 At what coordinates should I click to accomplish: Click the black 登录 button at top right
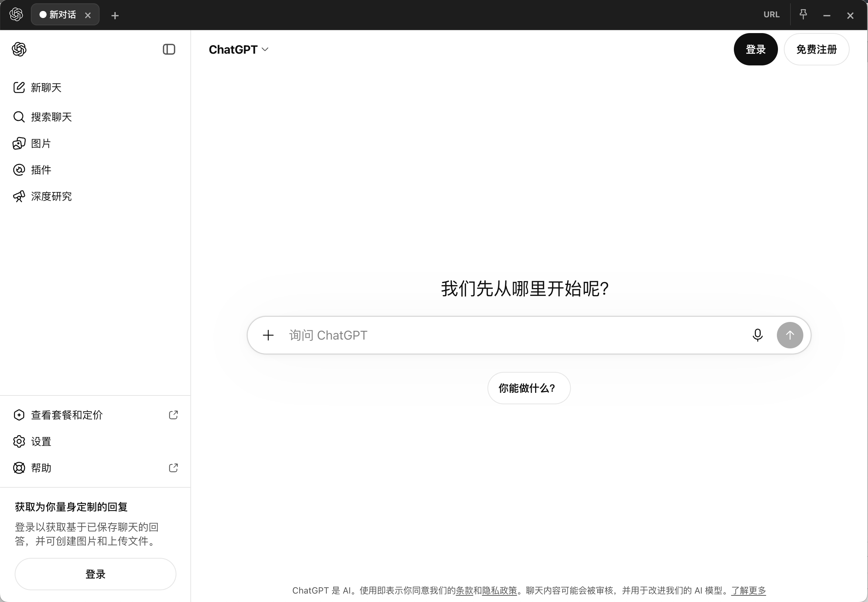coord(756,49)
